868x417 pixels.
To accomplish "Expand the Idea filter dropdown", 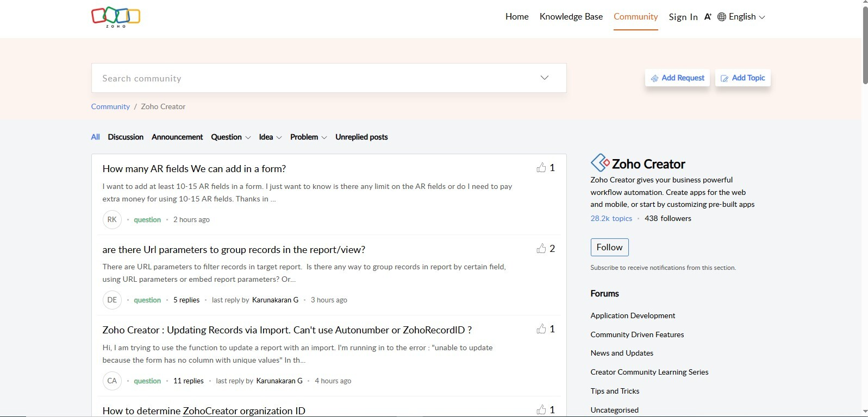I will point(279,137).
